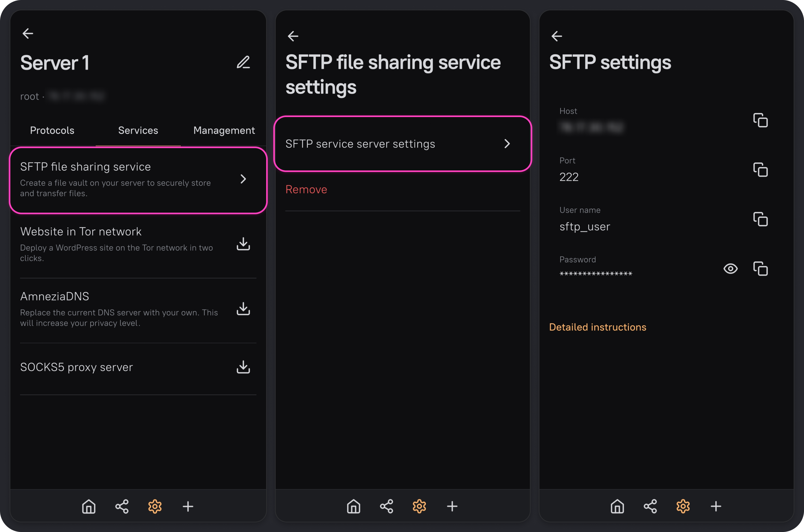Switch to the Services tab

pos(138,130)
